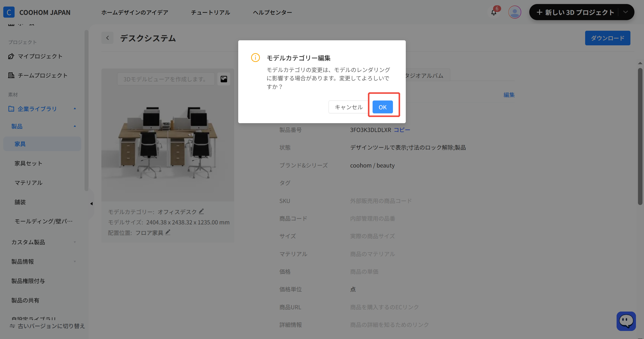
Task: Click the 実際の商品サイズ placeholder
Action: coord(373,236)
